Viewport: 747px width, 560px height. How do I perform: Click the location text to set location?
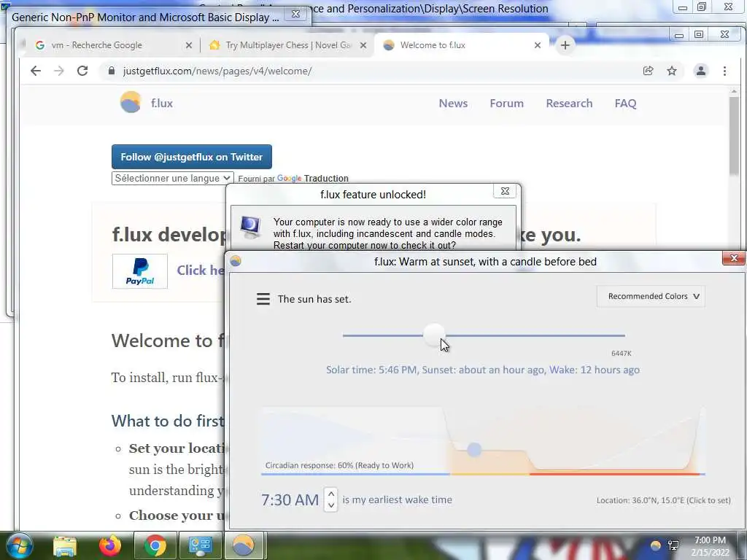click(x=663, y=500)
